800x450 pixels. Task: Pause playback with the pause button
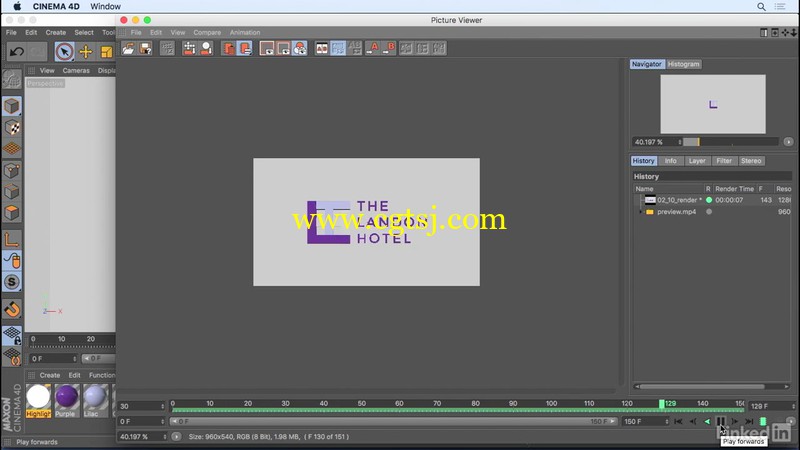pyautogui.click(x=721, y=421)
